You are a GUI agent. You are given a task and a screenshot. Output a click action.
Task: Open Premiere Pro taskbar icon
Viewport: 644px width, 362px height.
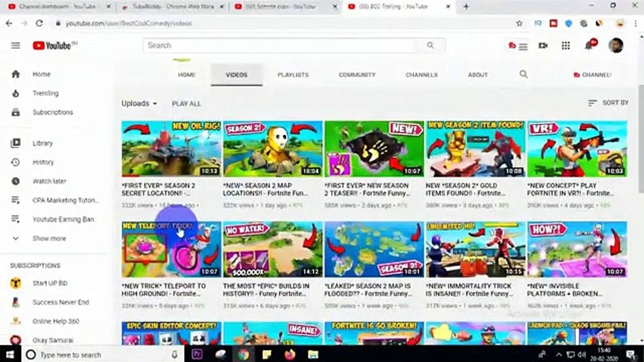point(197,354)
